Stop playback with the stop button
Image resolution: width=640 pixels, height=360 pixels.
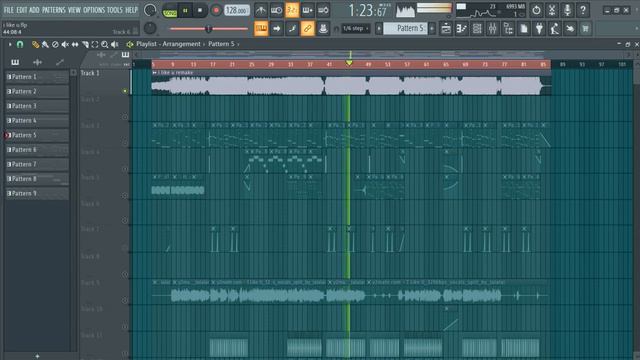coord(200,11)
